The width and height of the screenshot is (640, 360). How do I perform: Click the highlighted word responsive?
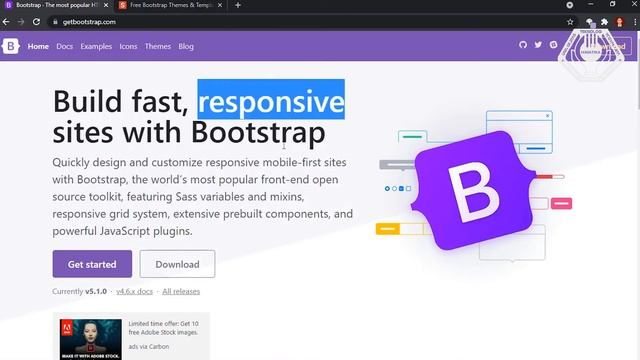[x=271, y=100]
